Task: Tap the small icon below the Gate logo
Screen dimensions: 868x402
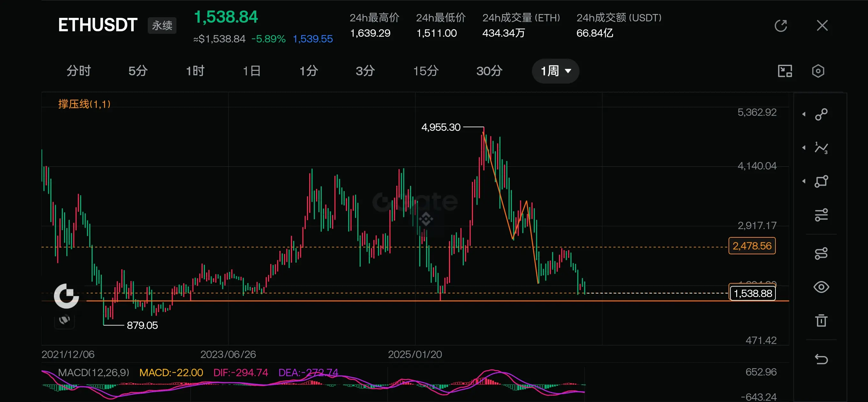Action: tap(64, 319)
